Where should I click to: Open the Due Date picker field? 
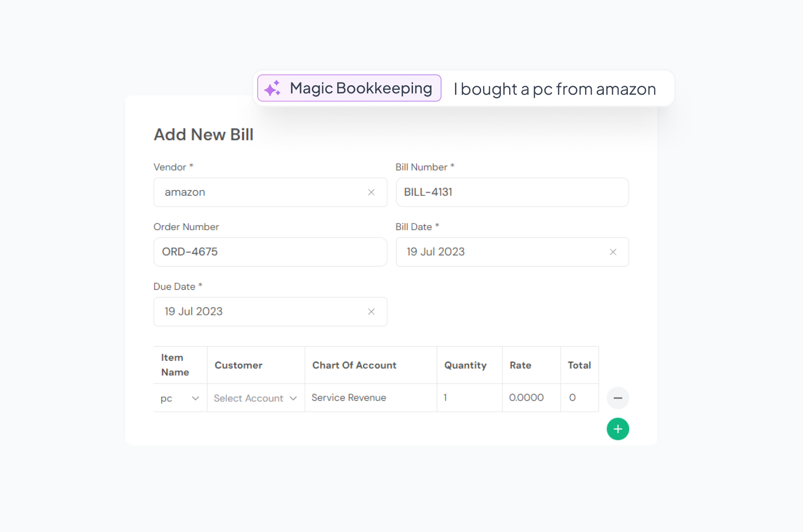click(262, 312)
